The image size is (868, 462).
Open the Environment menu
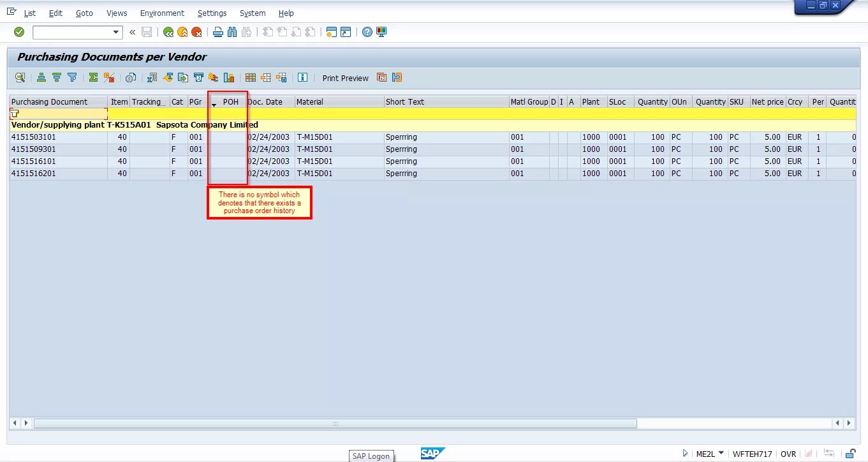162,13
